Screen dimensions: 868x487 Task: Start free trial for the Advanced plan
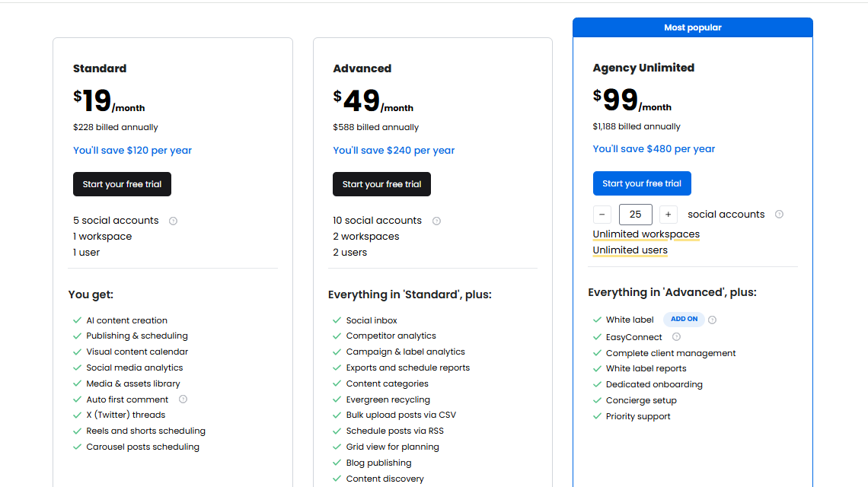tap(382, 184)
